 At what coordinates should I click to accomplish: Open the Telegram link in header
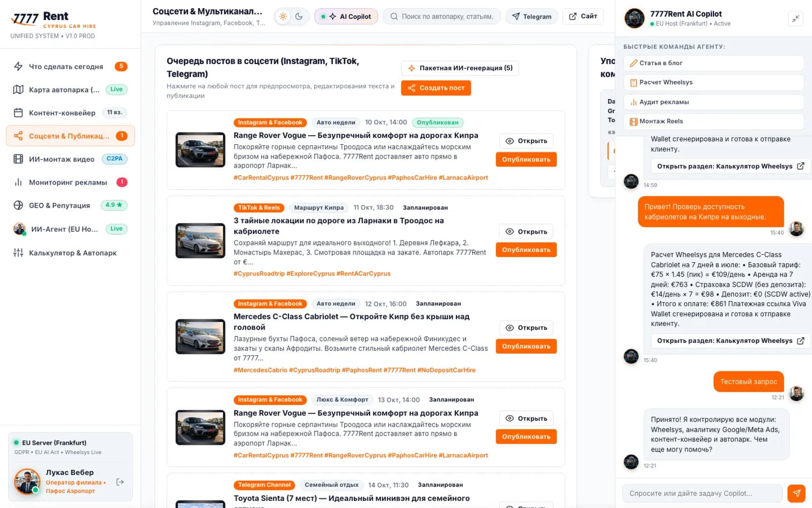[x=531, y=16]
